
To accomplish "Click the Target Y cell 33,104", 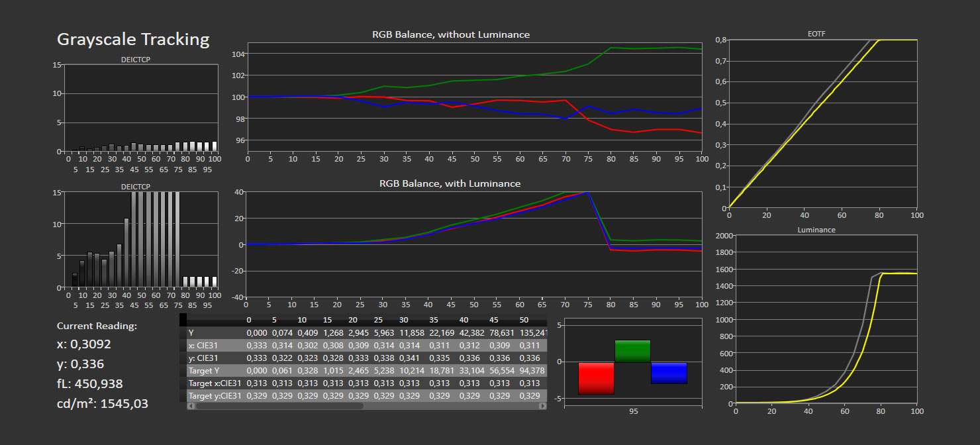I will 472,370.
